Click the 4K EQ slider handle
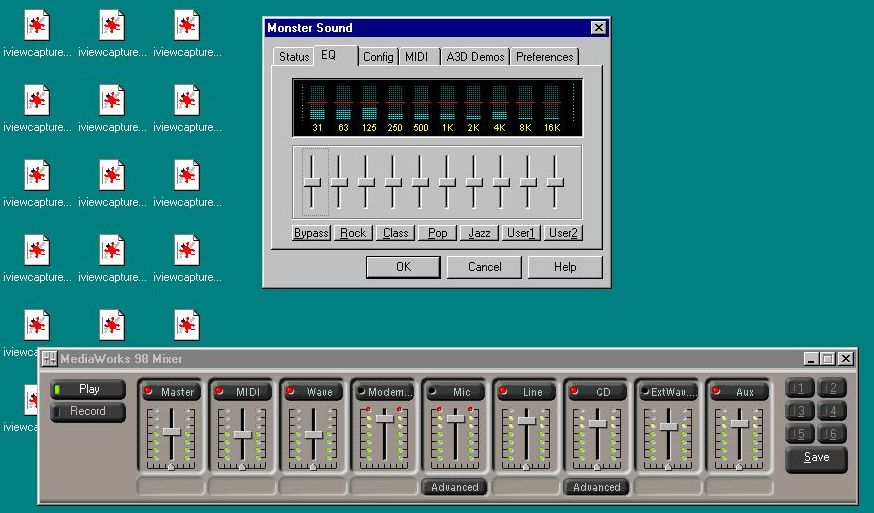Viewport: 874px width, 513px height. [x=501, y=182]
